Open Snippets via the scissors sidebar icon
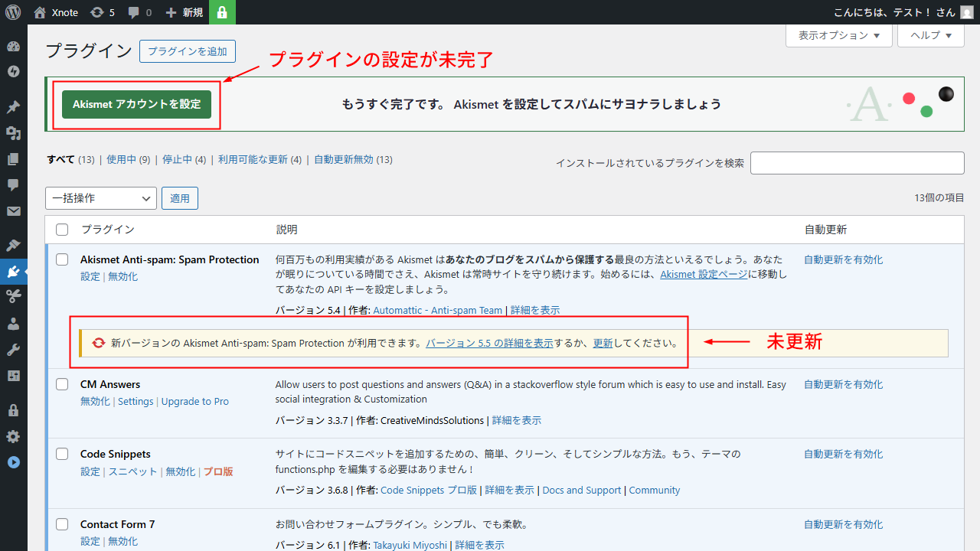Screen dimensions: 980x551 pos(13,295)
